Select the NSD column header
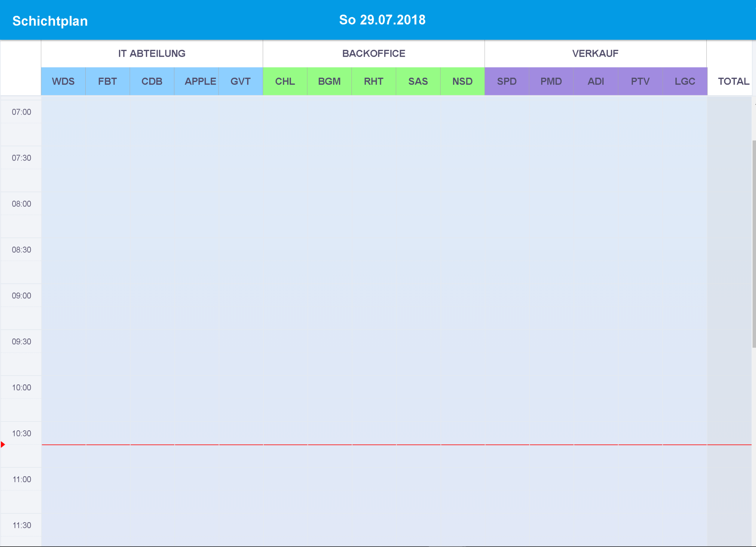 click(x=462, y=81)
